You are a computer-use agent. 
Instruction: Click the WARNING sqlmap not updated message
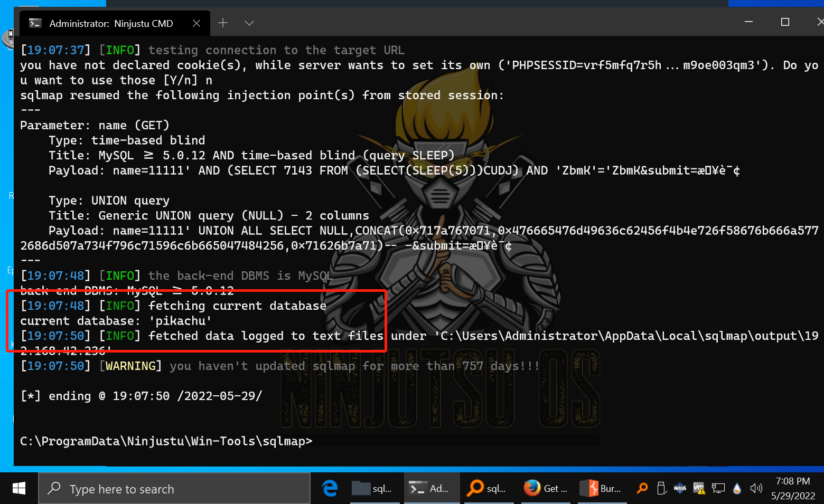pos(280,366)
